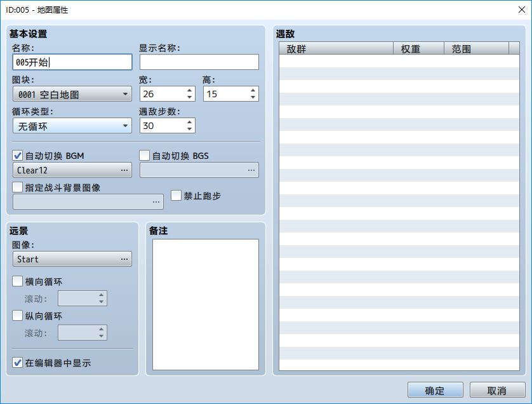The image size is (532, 404).
Task: Enable the 指定战斗背景图像 checkbox
Action: tap(18, 187)
